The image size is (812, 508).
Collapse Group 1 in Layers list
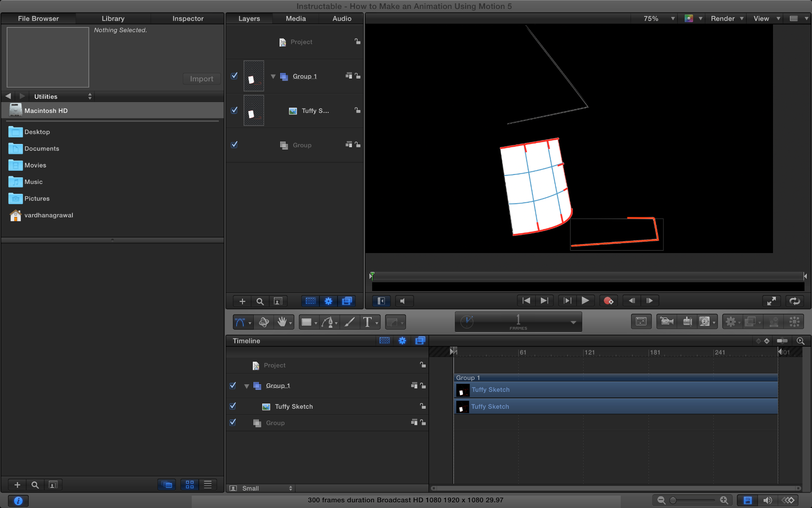[x=273, y=76]
